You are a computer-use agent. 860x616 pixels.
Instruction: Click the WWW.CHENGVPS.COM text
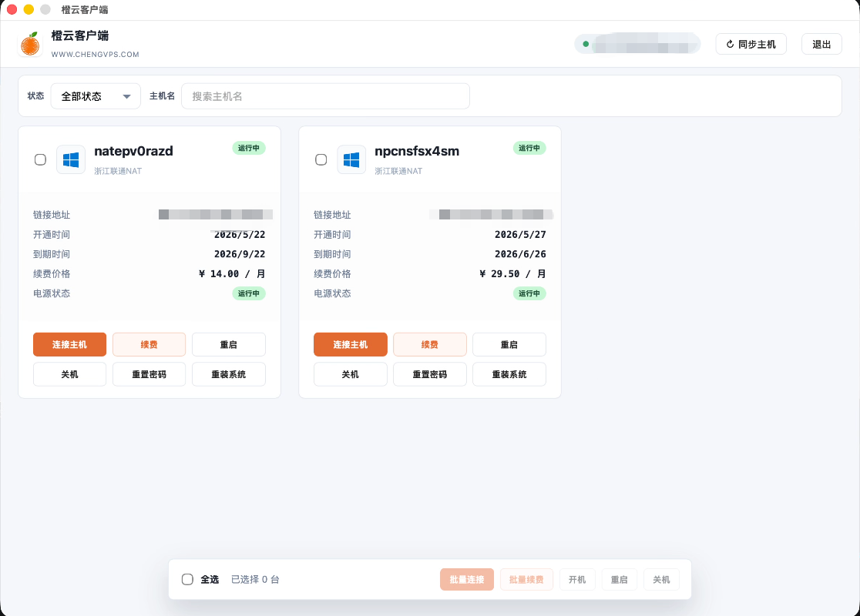click(95, 54)
